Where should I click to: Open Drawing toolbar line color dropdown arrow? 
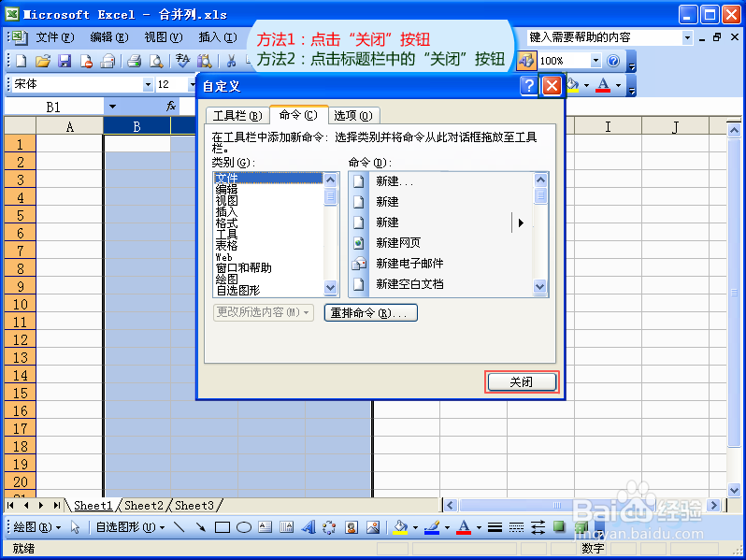pos(447,527)
